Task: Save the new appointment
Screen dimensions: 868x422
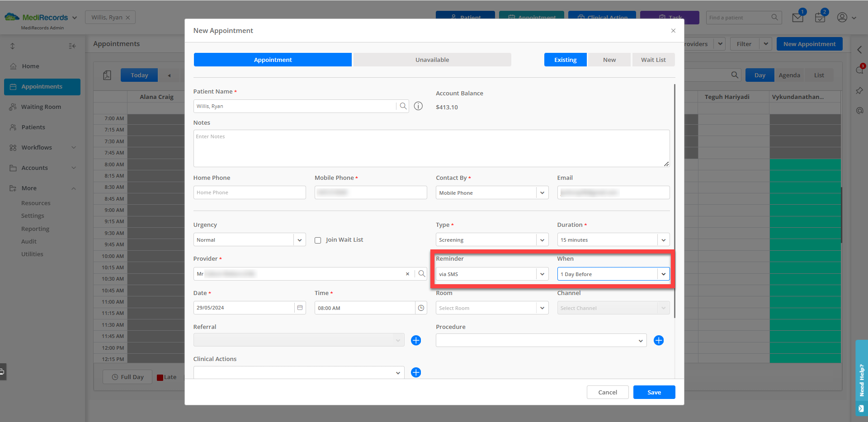Action: pyautogui.click(x=654, y=392)
